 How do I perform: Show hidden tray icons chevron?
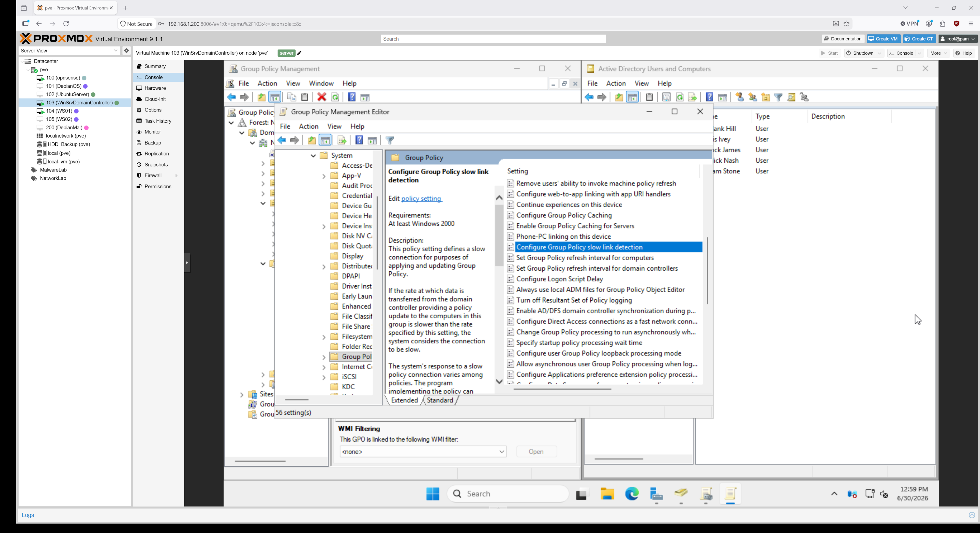[x=834, y=494]
